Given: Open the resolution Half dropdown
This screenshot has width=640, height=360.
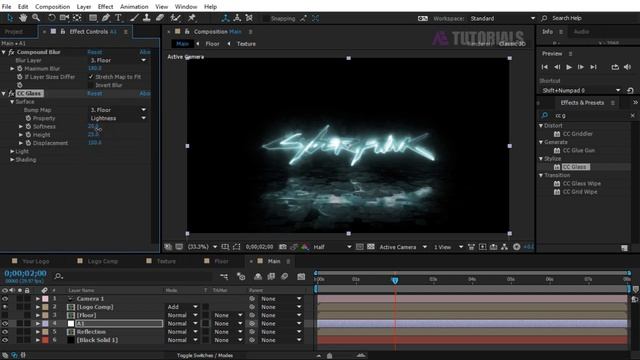Looking at the screenshot, I should coord(332,247).
